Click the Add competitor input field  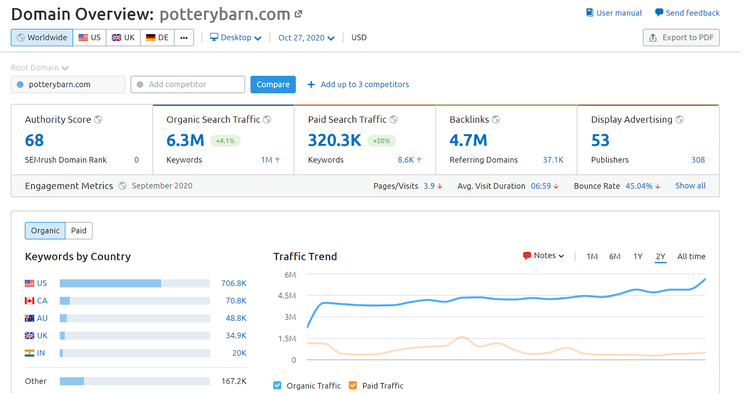[x=188, y=85]
